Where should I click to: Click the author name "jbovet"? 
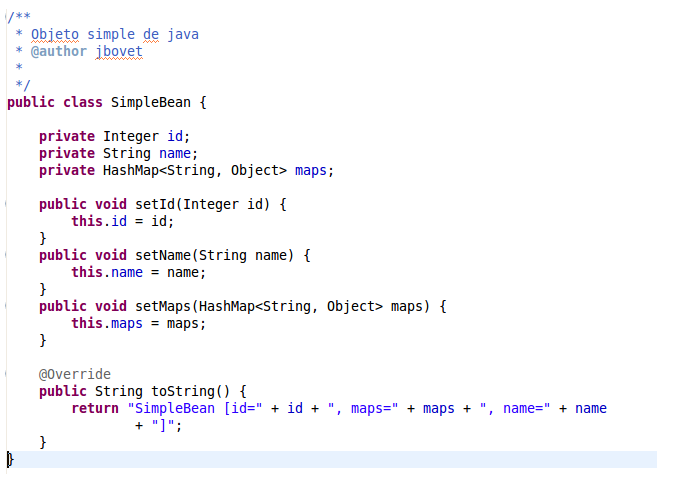pos(119,51)
